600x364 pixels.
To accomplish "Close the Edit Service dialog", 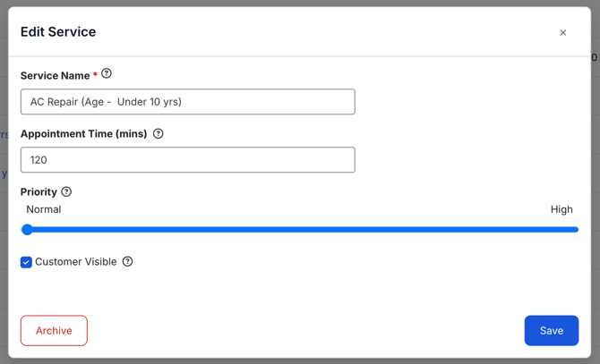I will (563, 33).
